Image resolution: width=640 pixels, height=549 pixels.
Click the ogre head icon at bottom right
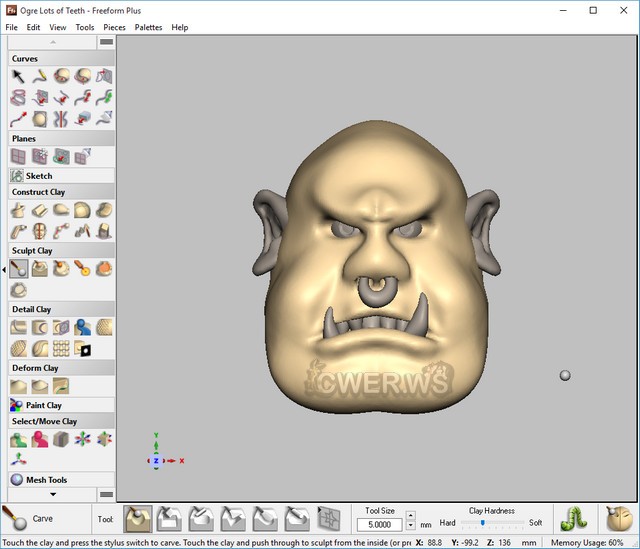619,518
